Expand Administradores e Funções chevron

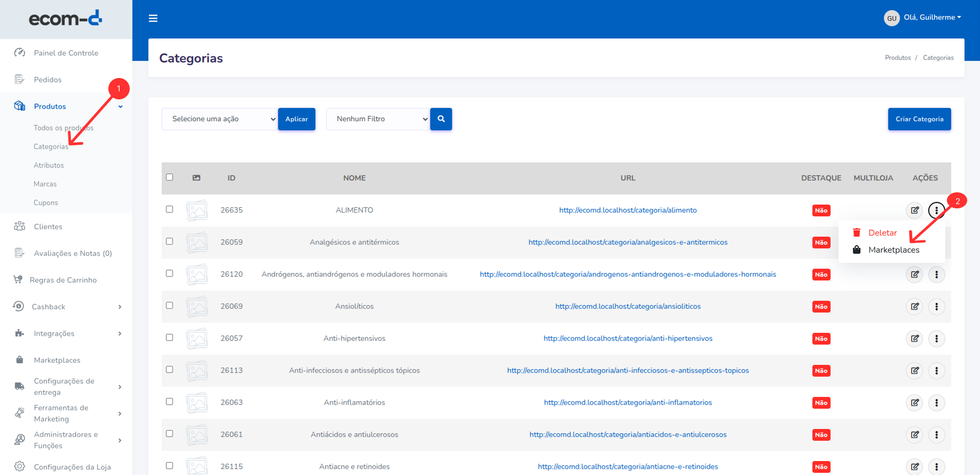pos(120,440)
